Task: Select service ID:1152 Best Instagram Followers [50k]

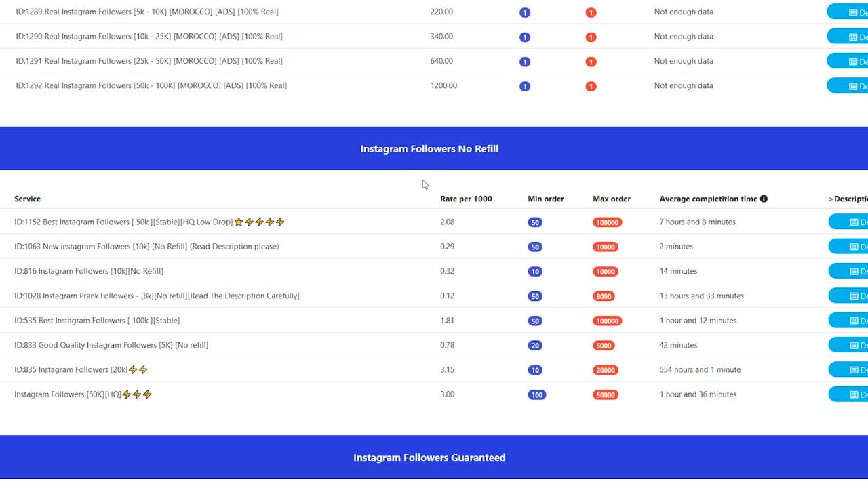Action: click(149, 222)
